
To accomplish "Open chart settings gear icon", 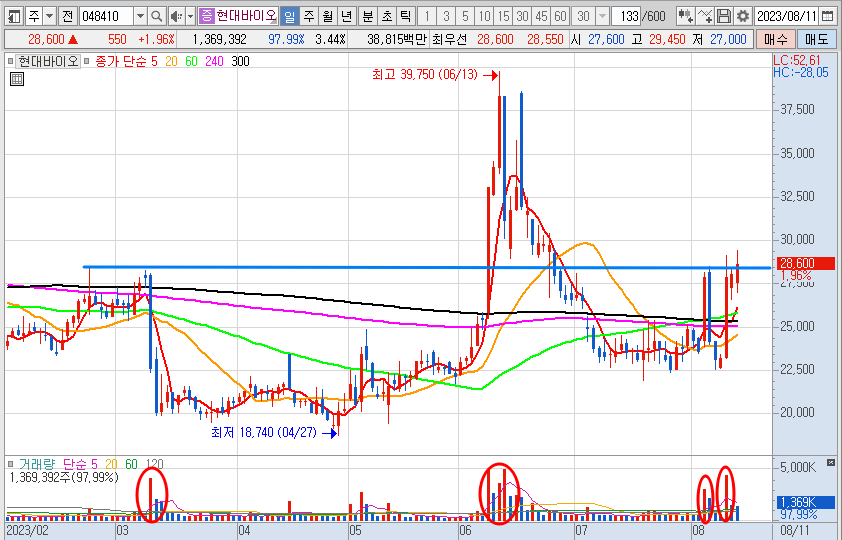I will [x=743, y=16].
